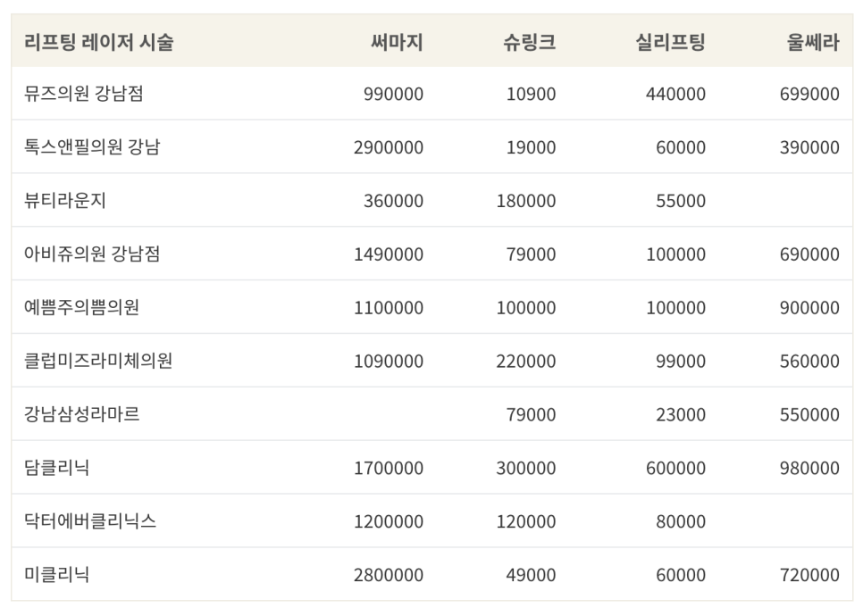
Task: Select the 울쎄라 column header
Action: coord(813,42)
